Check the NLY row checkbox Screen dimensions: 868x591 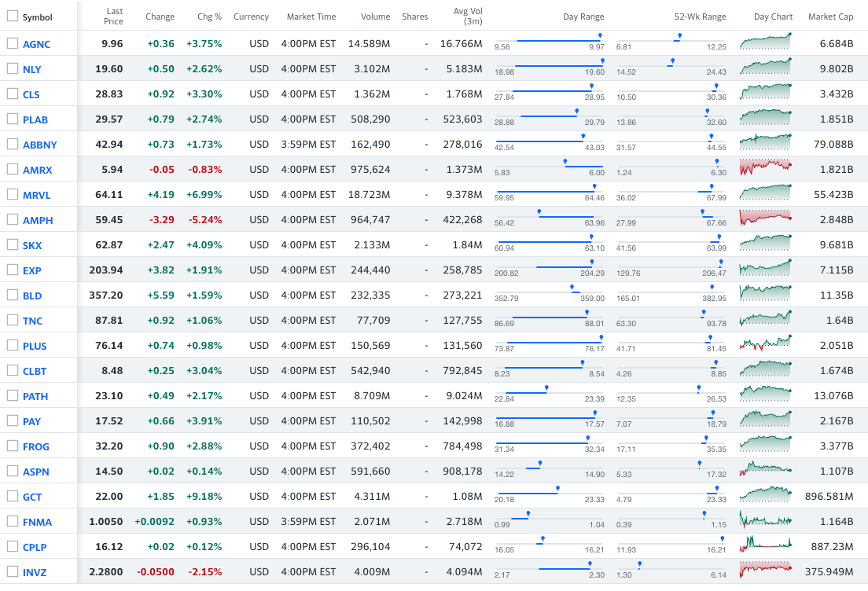[x=12, y=68]
